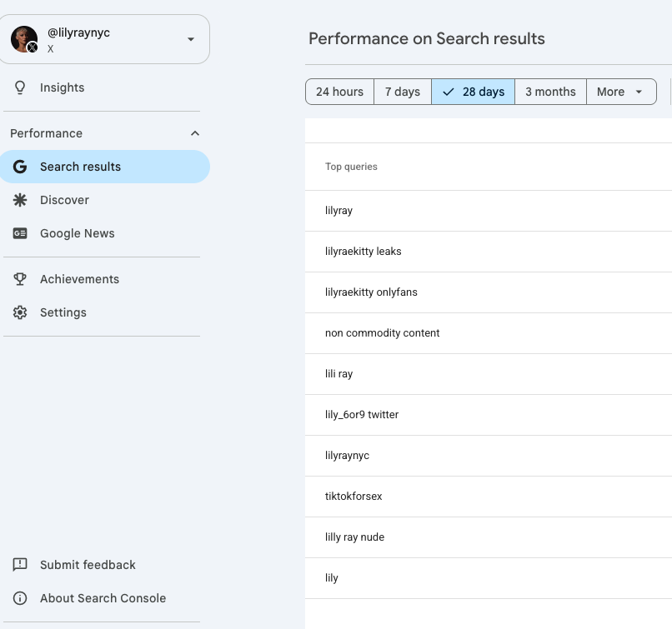Select the query row 'lilyray'
This screenshot has height=629, width=672.
tap(488, 211)
